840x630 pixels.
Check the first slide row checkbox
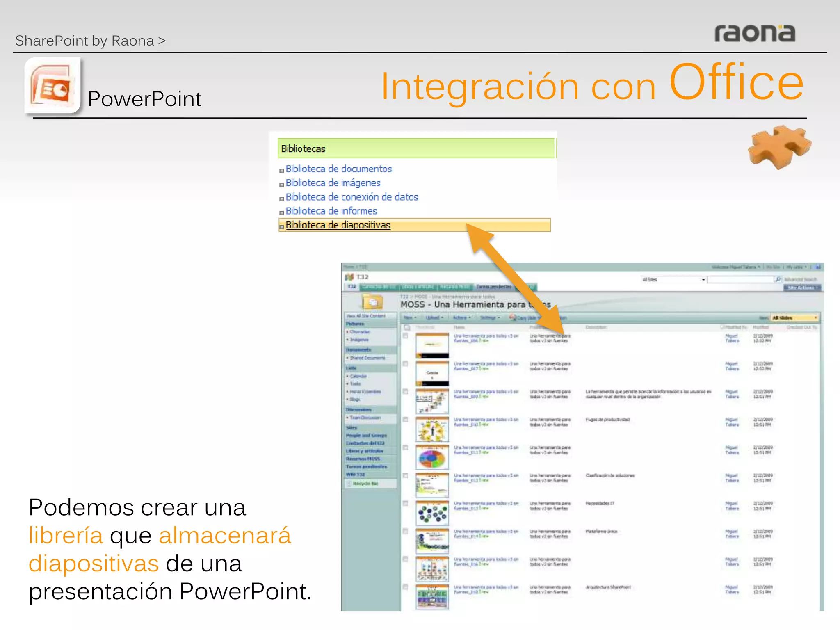tap(406, 336)
